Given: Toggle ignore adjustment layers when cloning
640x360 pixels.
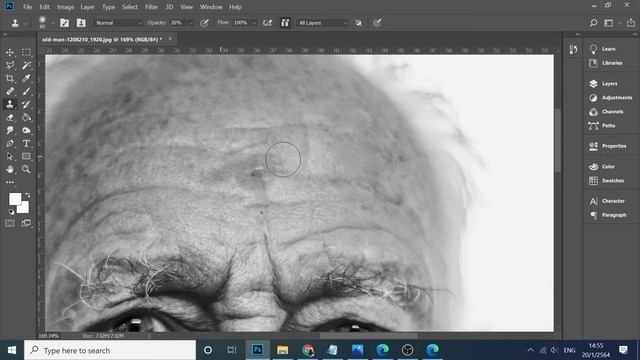Looking at the screenshot, I should click(x=358, y=23).
